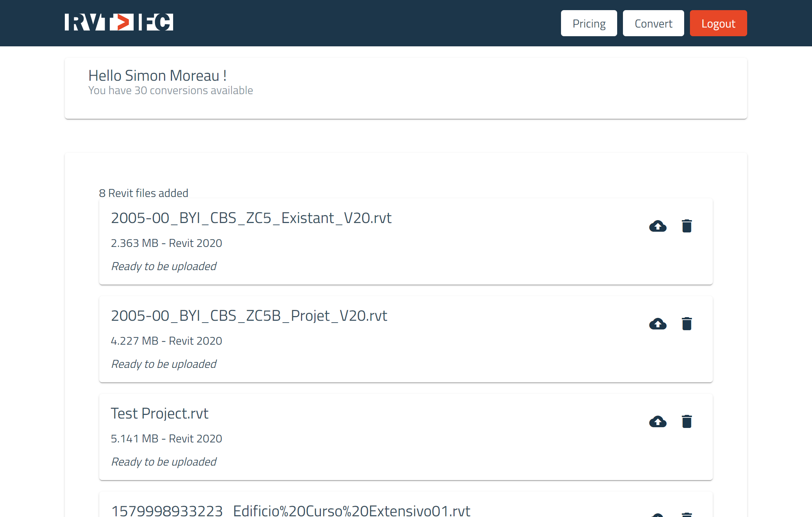Click the upload icon for 2005-00_BYI_CBS_ZC5B_Projet_V20.rvt
Image resolution: width=812 pixels, height=517 pixels.
point(657,323)
